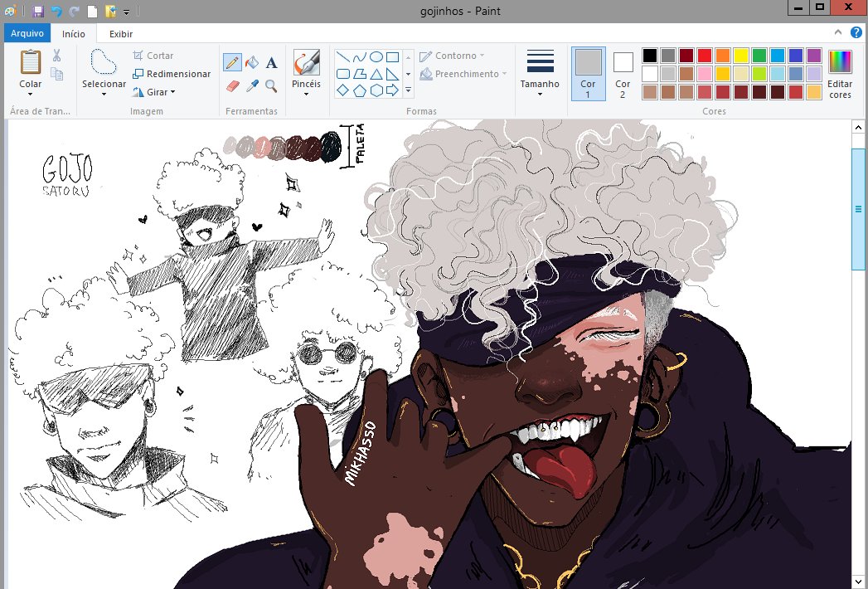Pick the pink color swatch
Image resolution: width=868 pixels, height=589 pixels.
click(705, 74)
